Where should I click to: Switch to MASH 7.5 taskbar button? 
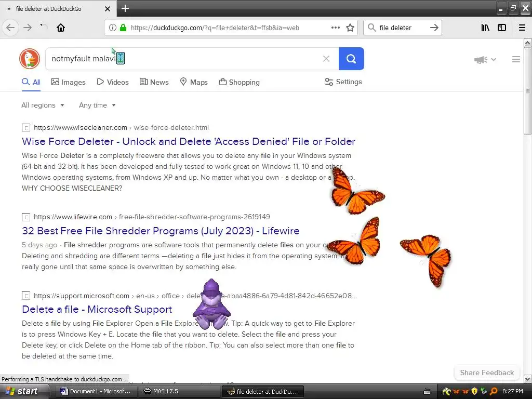click(179, 391)
